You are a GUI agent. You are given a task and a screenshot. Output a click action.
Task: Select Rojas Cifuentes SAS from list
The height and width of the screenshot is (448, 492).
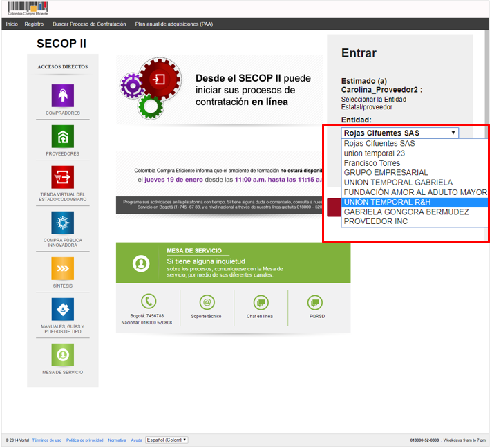point(414,144)
